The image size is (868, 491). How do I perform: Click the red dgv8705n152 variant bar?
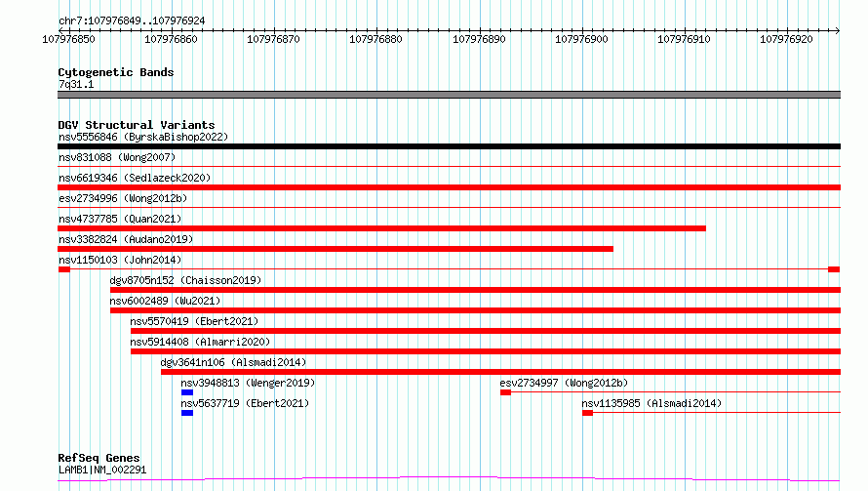click(476, 290)
